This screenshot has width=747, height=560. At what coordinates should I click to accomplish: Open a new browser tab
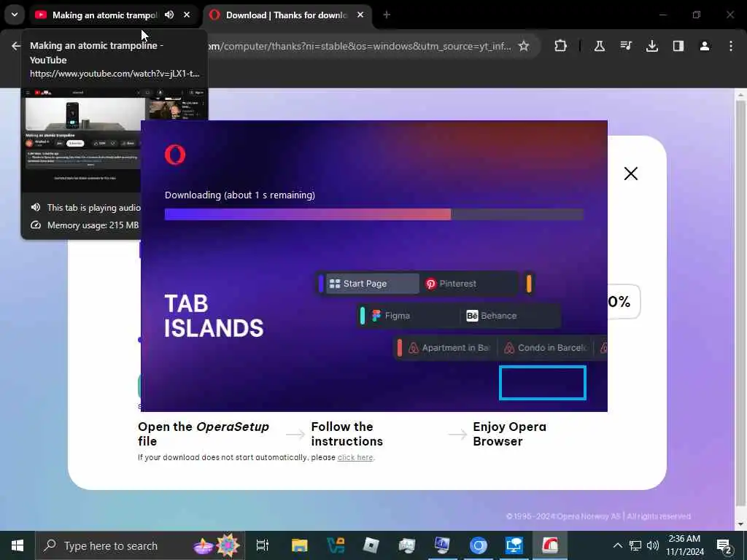click(387, 15)
